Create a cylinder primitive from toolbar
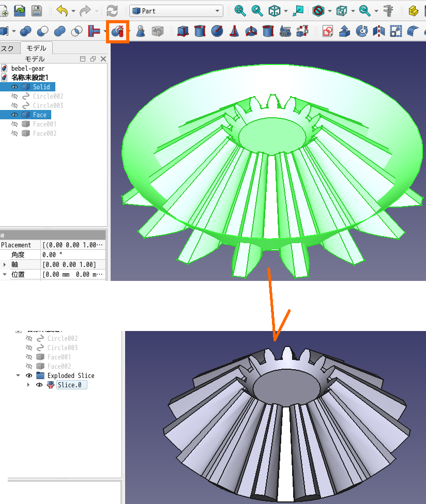 [x=200, y=31]
